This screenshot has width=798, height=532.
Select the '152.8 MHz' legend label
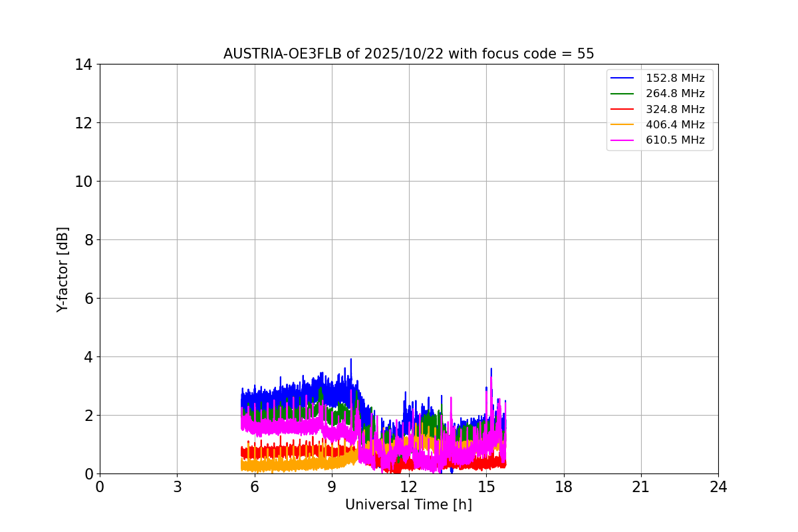675,78
